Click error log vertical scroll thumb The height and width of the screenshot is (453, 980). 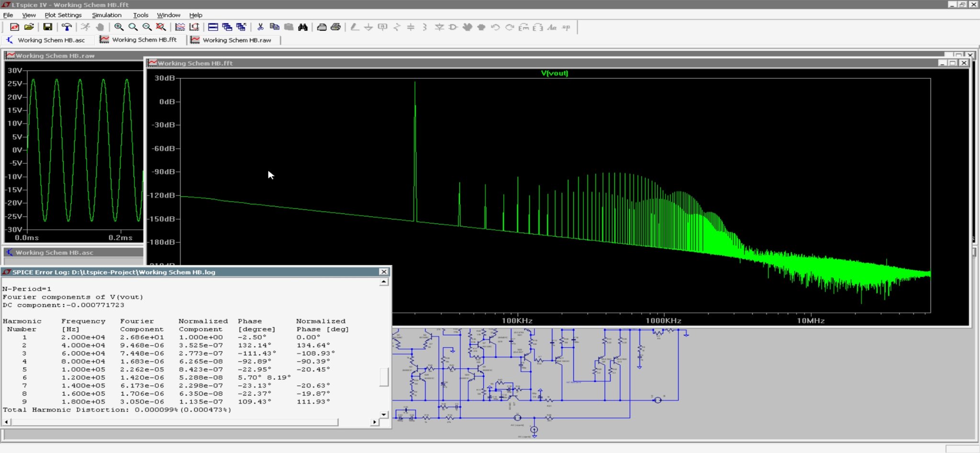pyautogui.click(x=384, y=377)
